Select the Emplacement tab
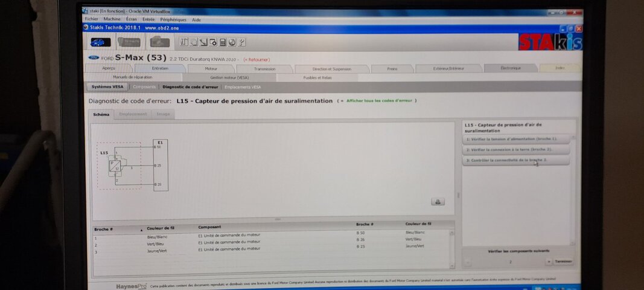The height and width of the screenshot is (290, 644). pos(133,114)
